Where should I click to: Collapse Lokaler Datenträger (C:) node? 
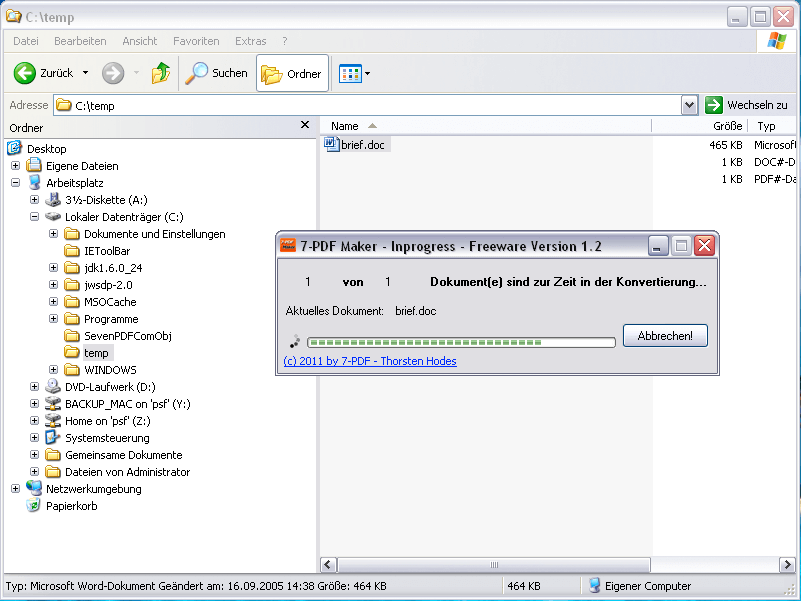click(x=34, y=217)
